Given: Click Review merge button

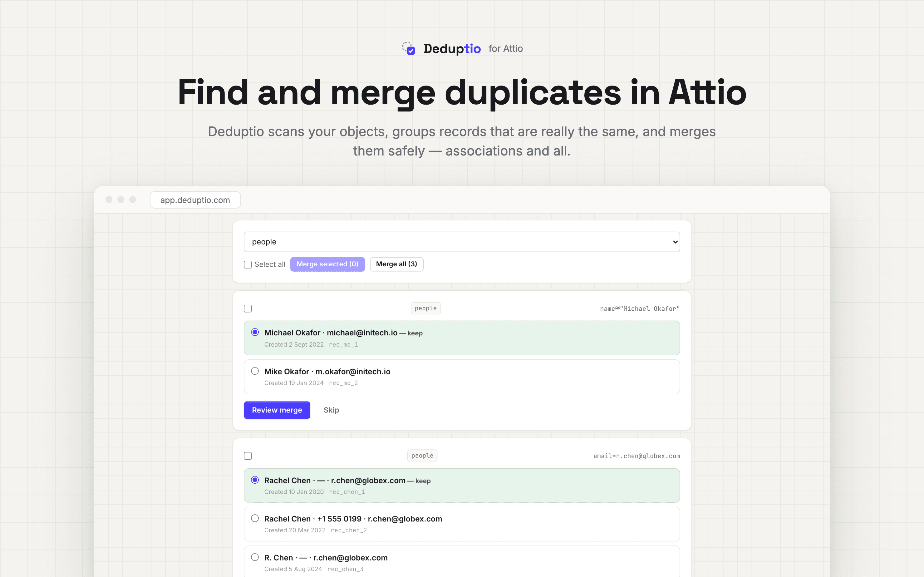Looking at the screenshot, I should pyautogui.click(x=277, y=410).
